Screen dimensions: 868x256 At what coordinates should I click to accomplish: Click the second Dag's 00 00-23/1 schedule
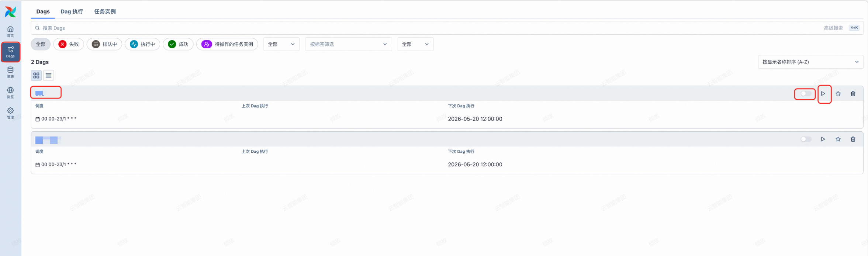[56, 165]
